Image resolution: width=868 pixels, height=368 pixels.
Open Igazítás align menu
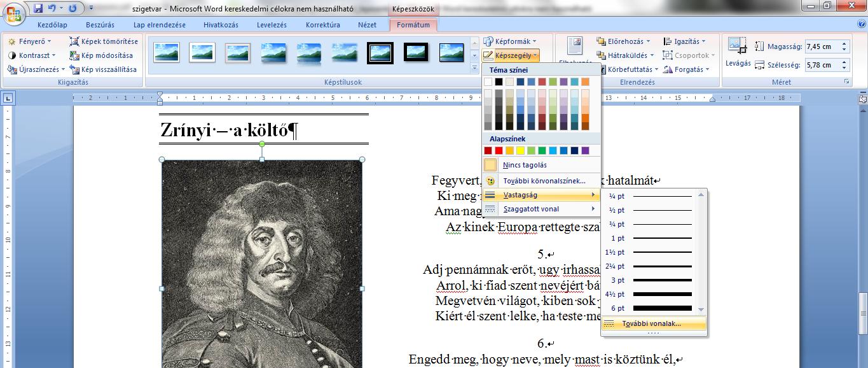684,41
